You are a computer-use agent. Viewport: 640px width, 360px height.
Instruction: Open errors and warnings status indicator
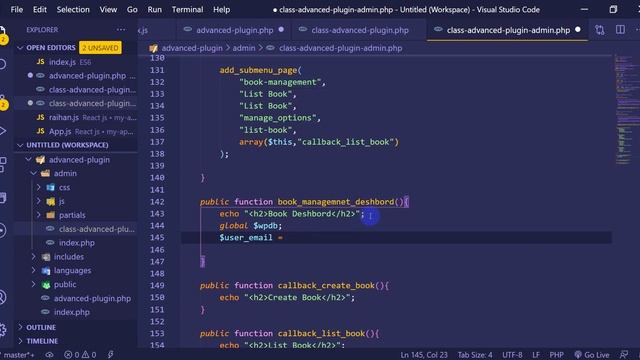point(80,355)
